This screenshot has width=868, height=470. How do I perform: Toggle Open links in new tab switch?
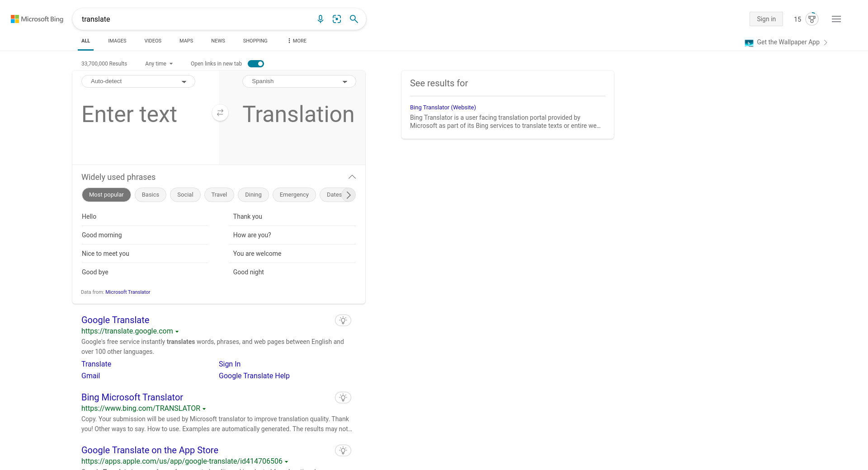coord(256,64)
